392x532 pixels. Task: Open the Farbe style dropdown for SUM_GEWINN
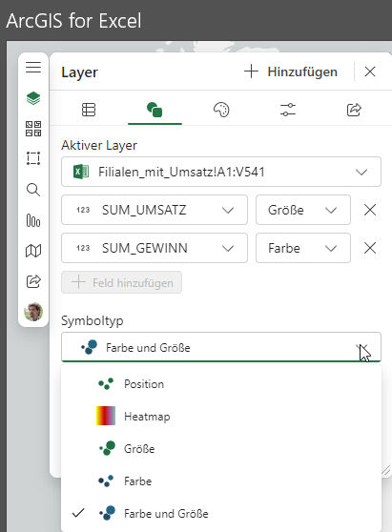(x=303, y=248)
